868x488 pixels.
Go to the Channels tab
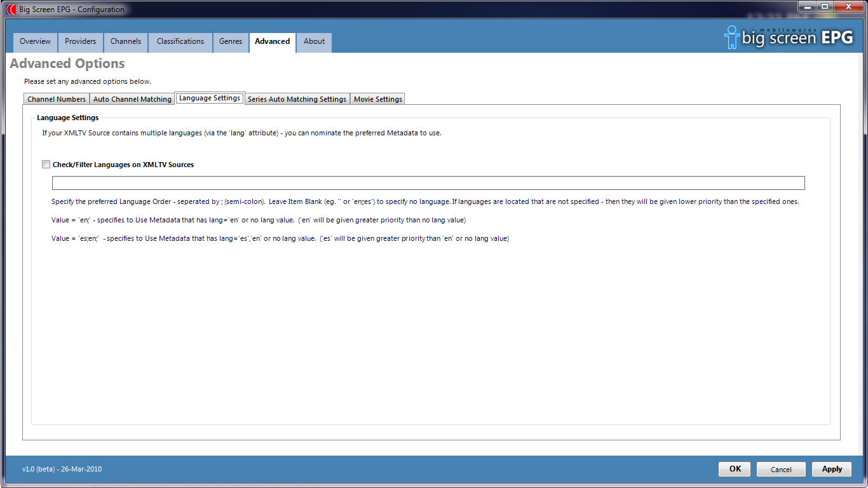(126, 42)
